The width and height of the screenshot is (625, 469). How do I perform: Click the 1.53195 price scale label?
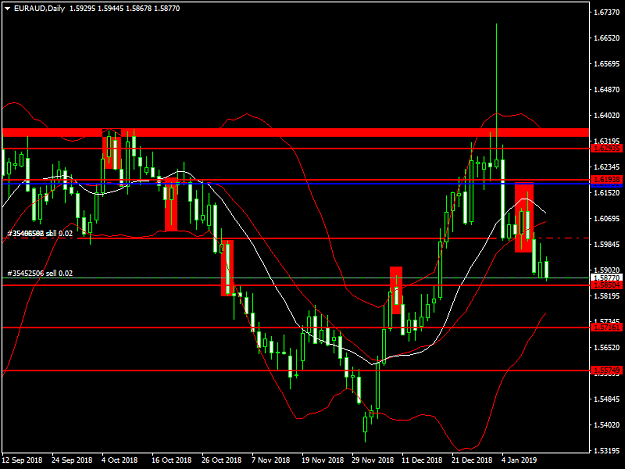click(607, 451)
